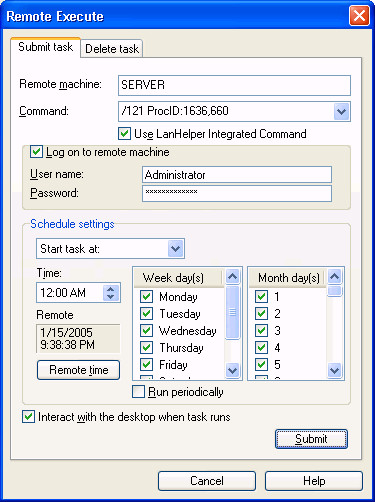Uncheck the Friday checkbox
The image size is (375, 502).
click(x=147, y=365)
